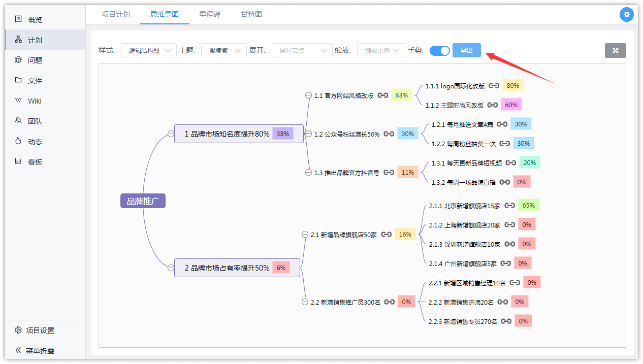Click the 团队 people icon in sidebar
Screen dimensions: 643x364
click(18, 121)
